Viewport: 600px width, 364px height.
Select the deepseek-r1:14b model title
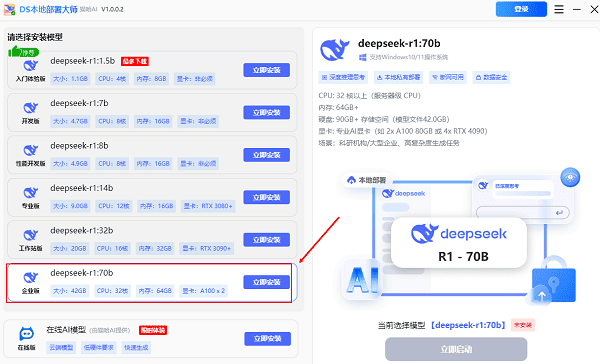point(82,188)
